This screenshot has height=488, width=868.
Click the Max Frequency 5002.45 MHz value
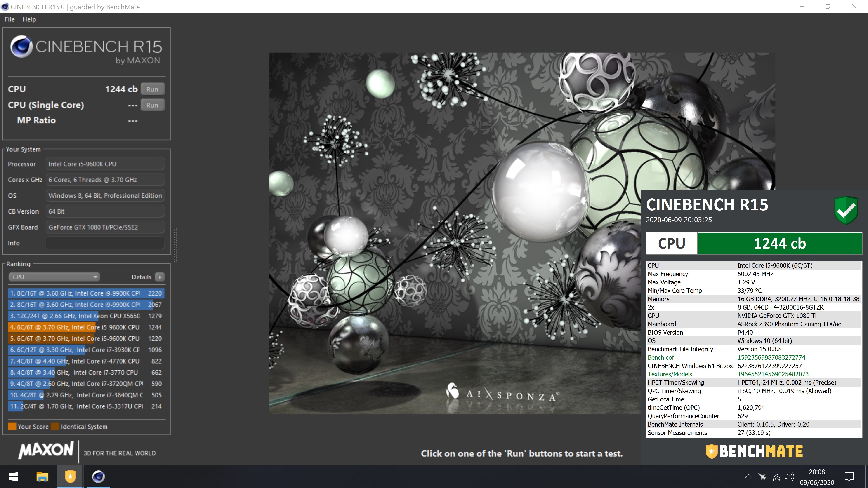coord(755,274)
